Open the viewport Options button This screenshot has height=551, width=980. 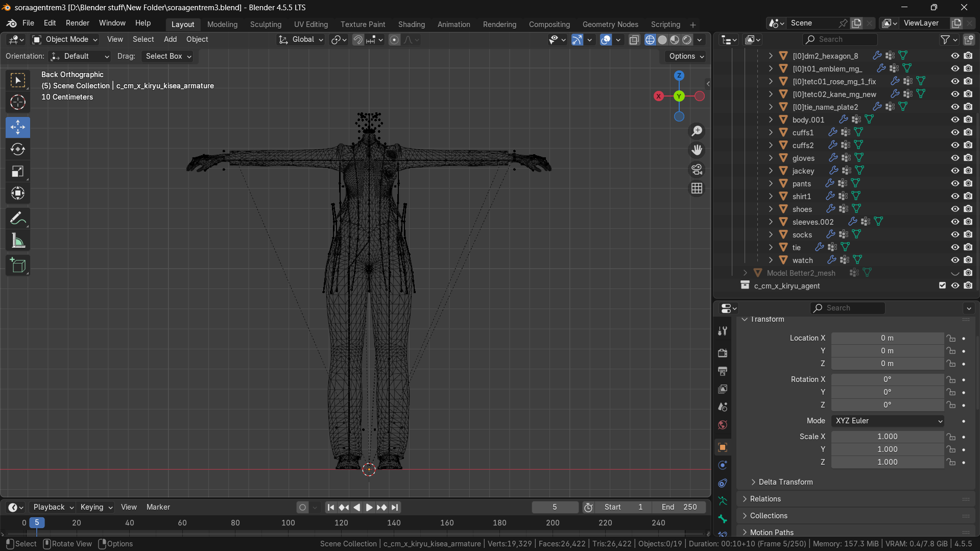point(686,56)
